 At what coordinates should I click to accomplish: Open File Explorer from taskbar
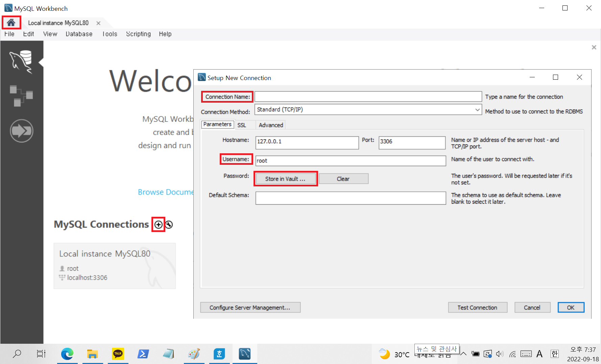92,354
